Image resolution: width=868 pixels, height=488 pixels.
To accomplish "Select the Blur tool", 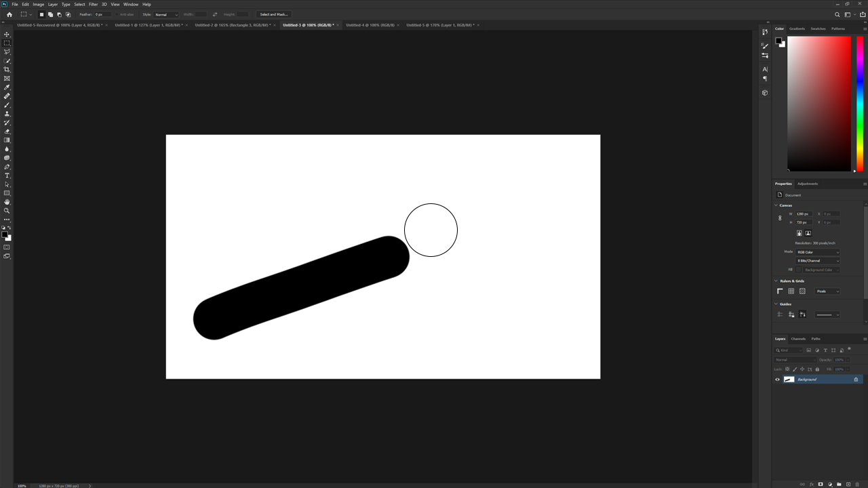I will 7,149.
